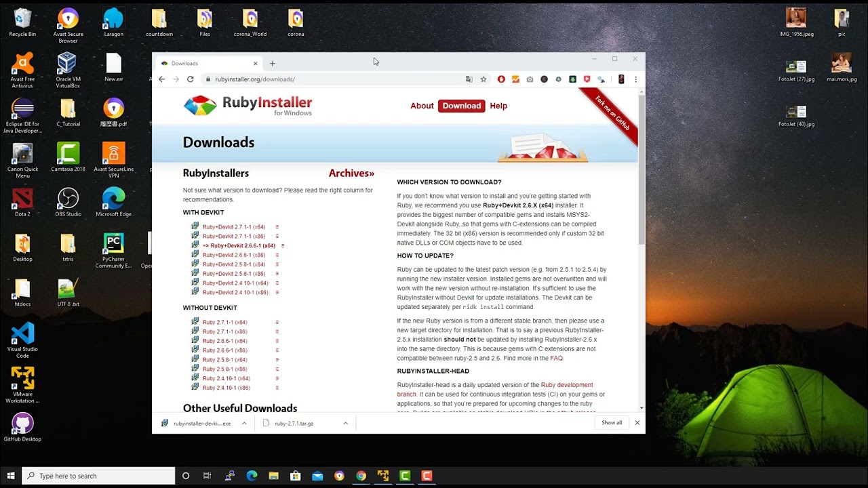This screenshot has height=488, width=868.
Task: Close the Downloads browser tab
Action: [256, 64]
